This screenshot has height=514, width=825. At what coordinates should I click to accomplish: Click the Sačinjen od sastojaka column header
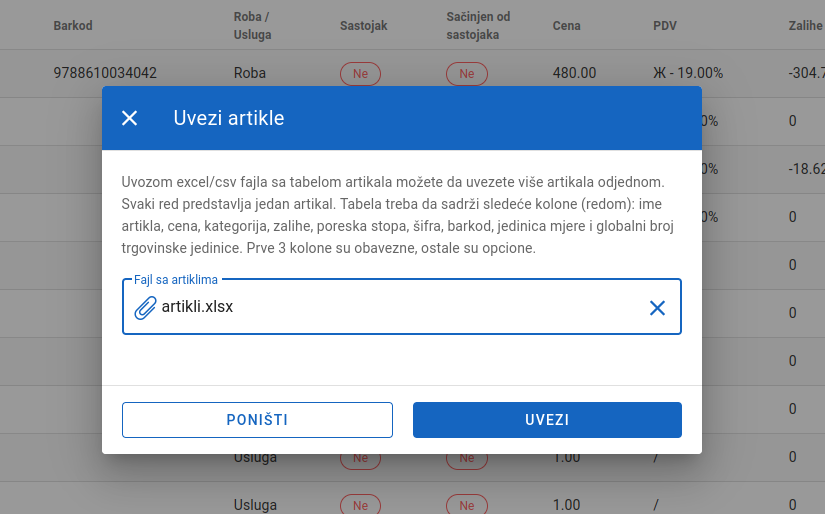(x=478, y=25)
